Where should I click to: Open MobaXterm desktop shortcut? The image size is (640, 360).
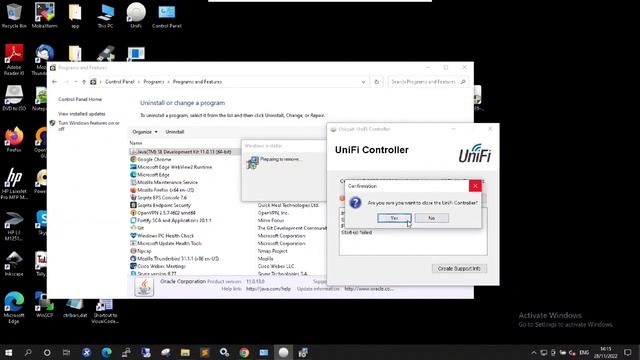44,16
